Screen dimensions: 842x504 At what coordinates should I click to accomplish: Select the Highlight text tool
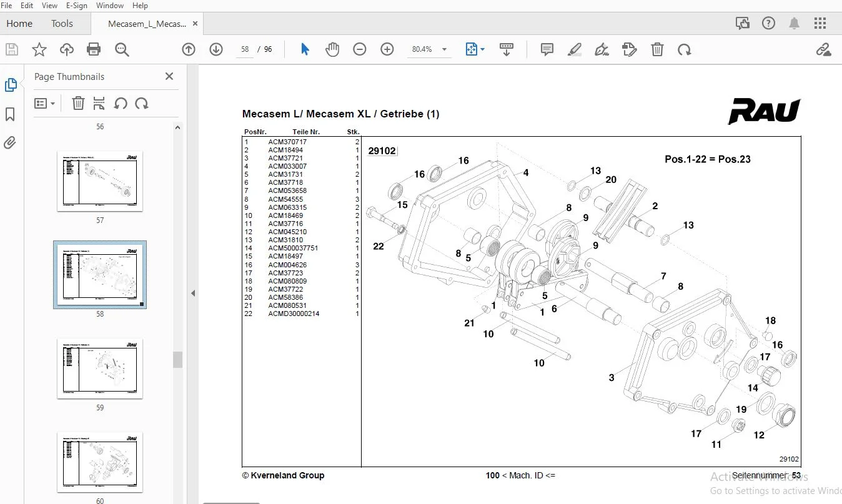tap(575, 49)
